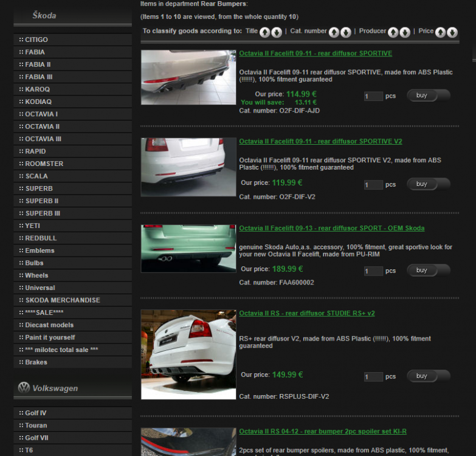Sort by Cat. number ascending arrow
The width and height of the screenshot is (476, 456).
(x=334, y=32)
